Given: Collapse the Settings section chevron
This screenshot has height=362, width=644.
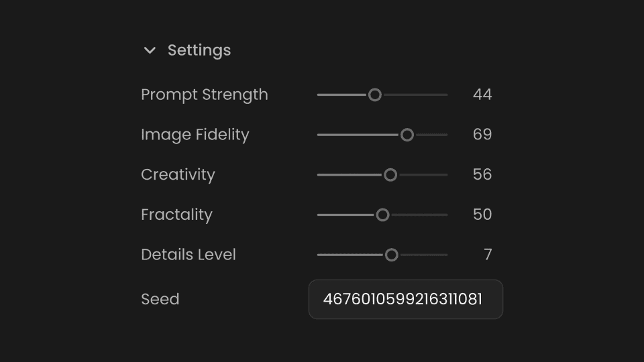Looking at the screenshot, I should point(150,50).
